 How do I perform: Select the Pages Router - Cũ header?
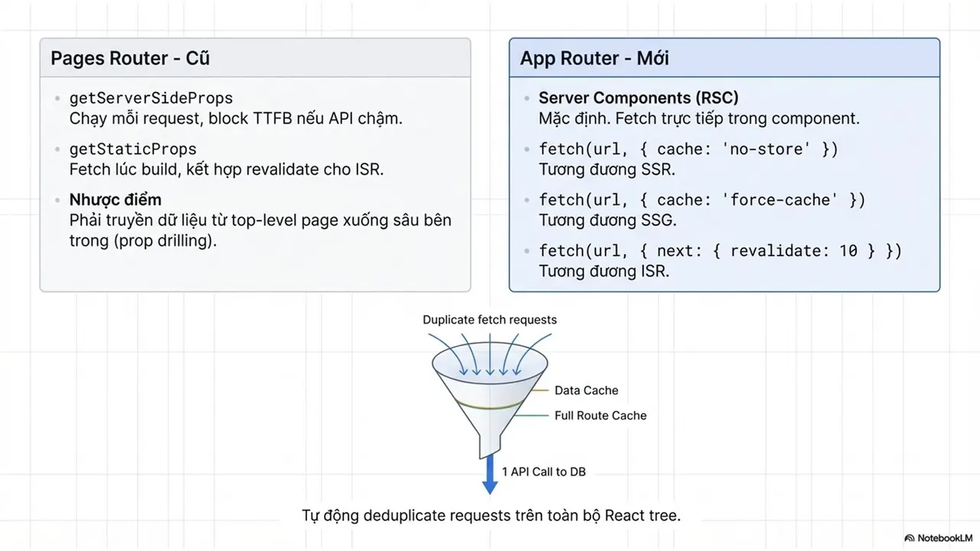tap(255, 58)
